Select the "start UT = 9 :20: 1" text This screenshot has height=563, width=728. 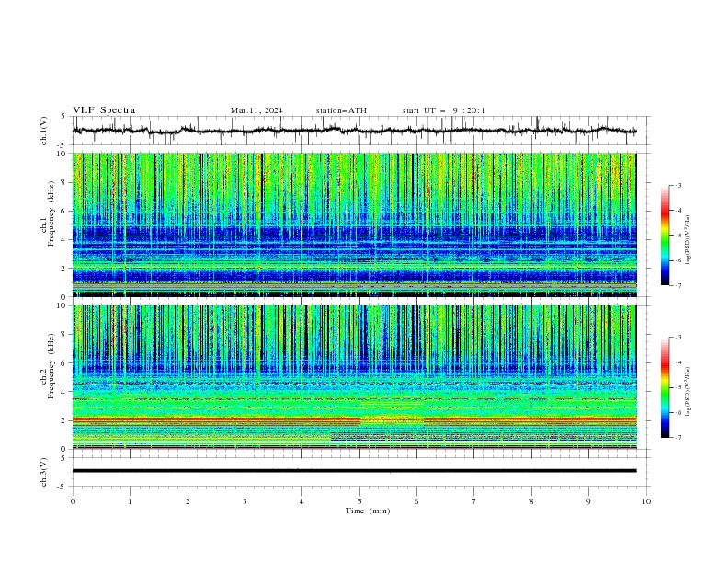coord(444,110)
